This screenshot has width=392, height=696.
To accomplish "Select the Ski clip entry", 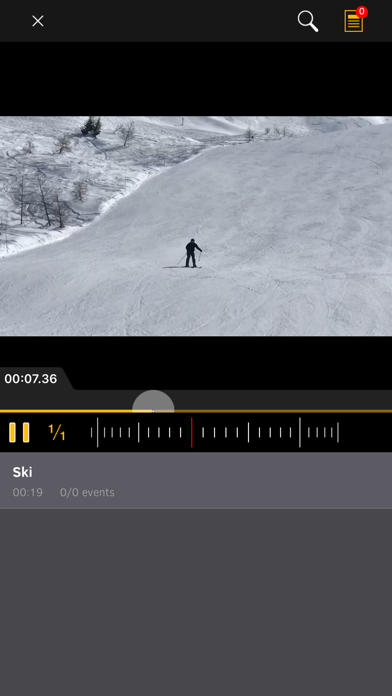I will pos(196,480).
